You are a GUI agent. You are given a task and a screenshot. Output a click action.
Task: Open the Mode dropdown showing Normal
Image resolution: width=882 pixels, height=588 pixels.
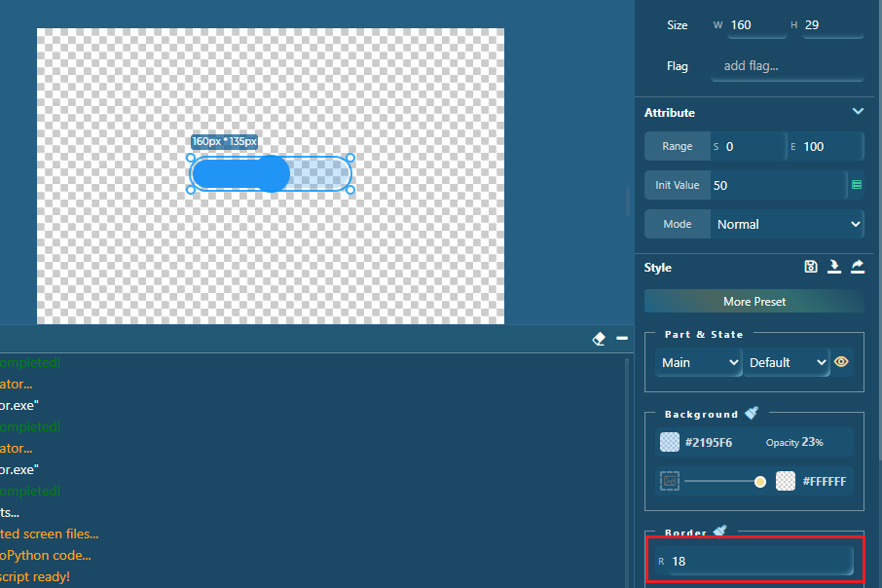787,225
